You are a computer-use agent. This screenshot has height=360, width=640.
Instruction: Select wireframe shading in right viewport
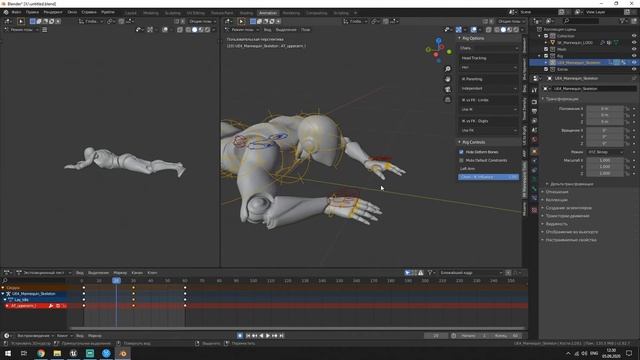pyautogui.click(x=496, y=30)
